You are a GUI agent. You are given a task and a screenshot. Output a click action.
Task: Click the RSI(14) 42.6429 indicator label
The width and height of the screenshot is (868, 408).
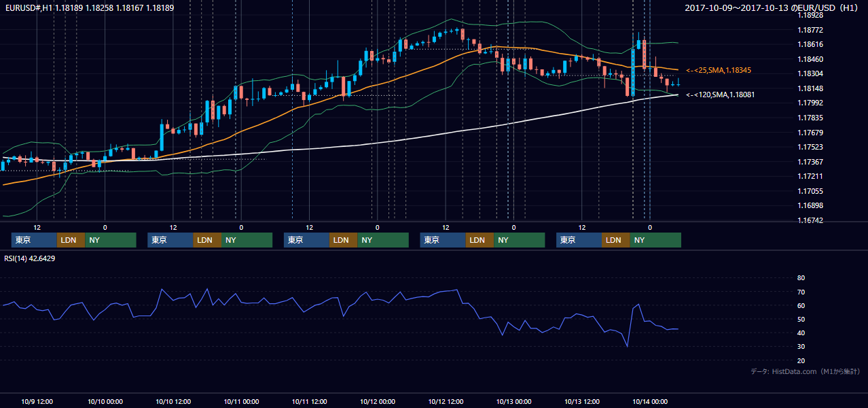click(x=30, y=258)
